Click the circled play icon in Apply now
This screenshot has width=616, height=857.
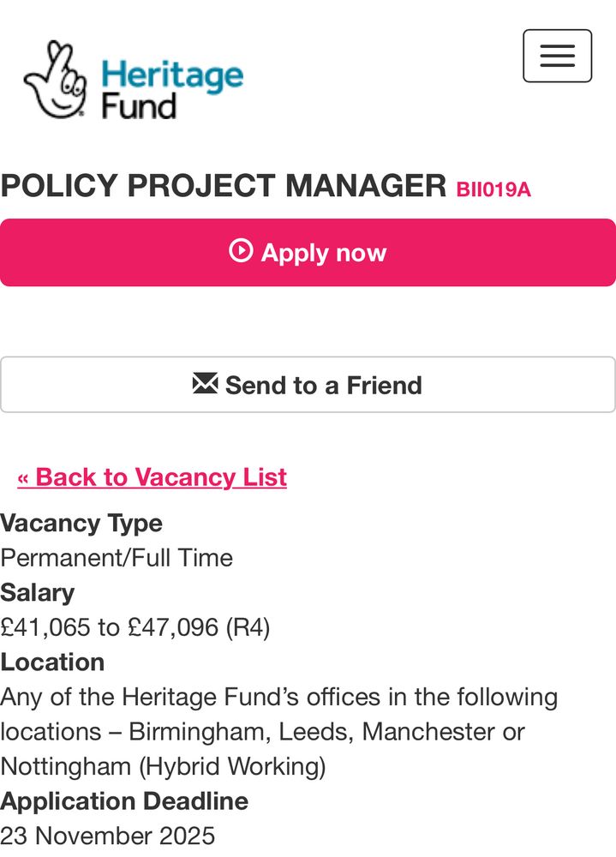click(241, 251)
